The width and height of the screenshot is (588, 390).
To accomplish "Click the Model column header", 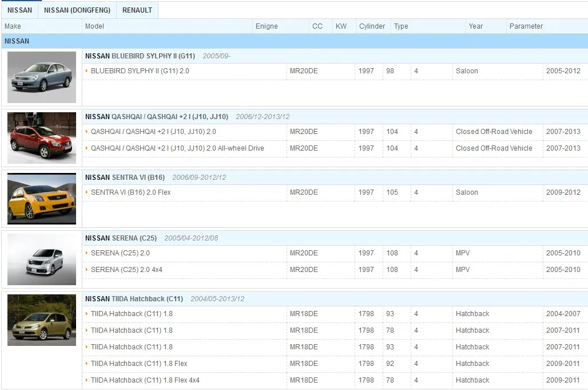I will (x=95, y=26).
